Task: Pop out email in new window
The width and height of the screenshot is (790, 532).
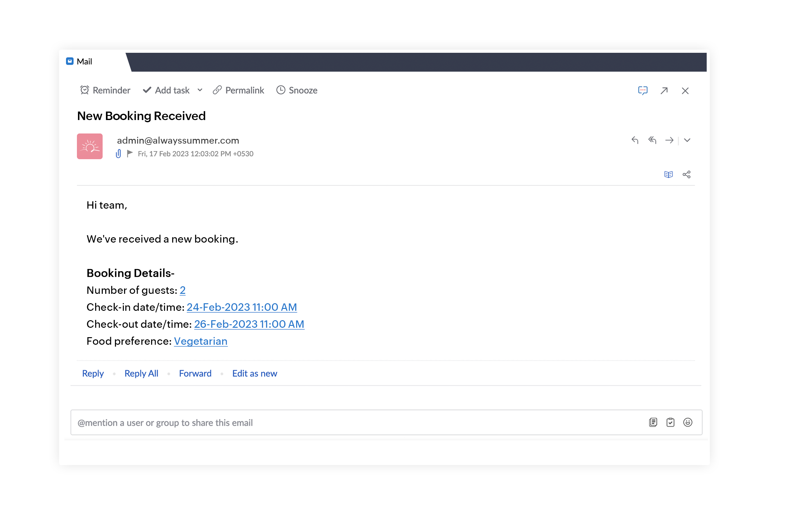Action: (x=664, y=90)
